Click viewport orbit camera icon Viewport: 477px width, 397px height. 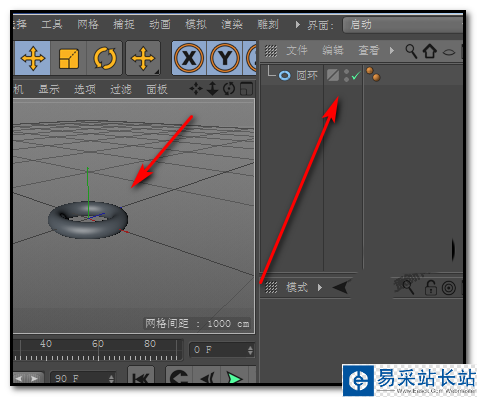pos(229,89)
